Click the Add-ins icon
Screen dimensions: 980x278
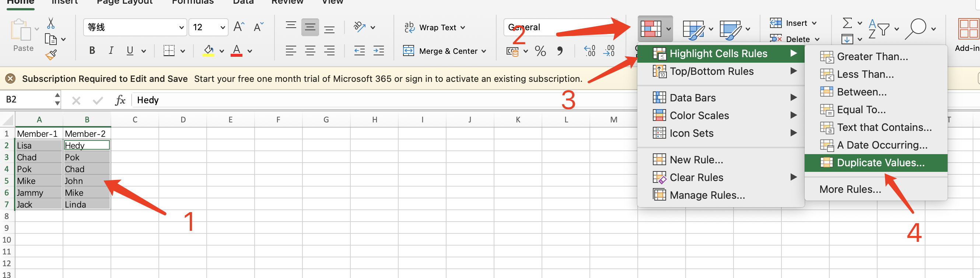pyautogui.click(x=968, y=29)
